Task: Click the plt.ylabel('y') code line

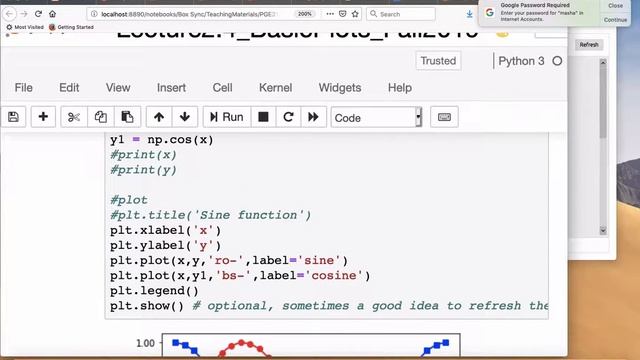Action: click(165, 246)
